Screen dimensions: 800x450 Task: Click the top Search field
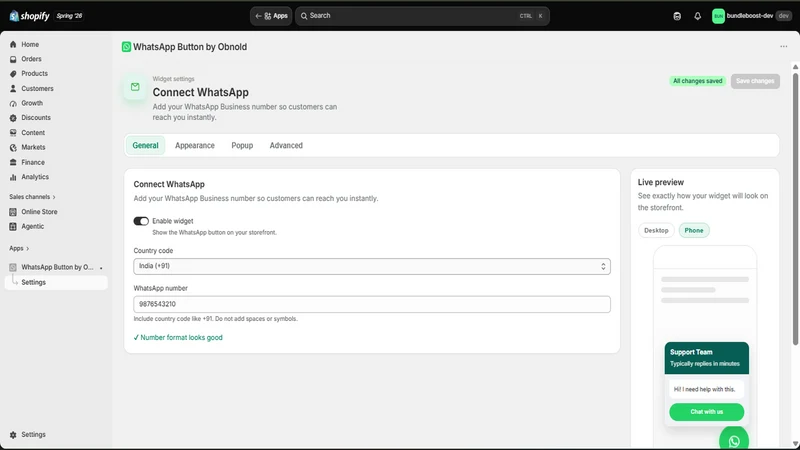pos(422,16)
